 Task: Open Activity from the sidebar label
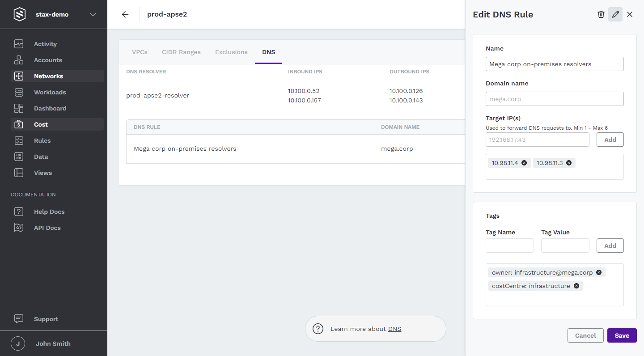click(45, 44)
